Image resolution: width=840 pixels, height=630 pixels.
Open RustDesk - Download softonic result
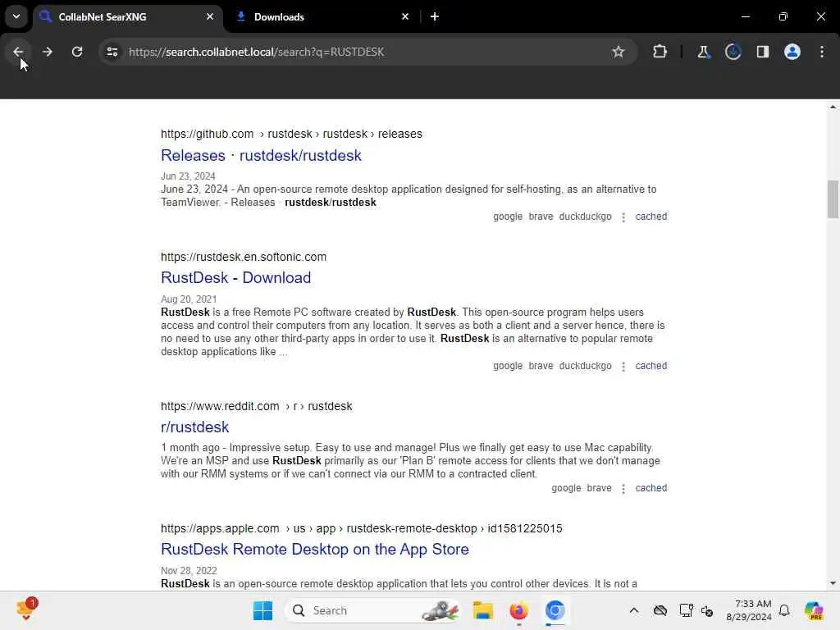[235, 277]
